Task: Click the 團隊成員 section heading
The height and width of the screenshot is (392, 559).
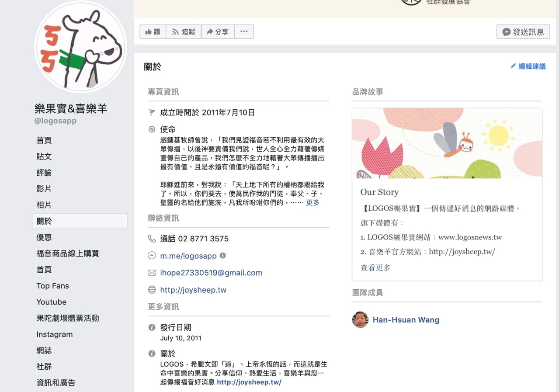Action: (x=368, y=292)
